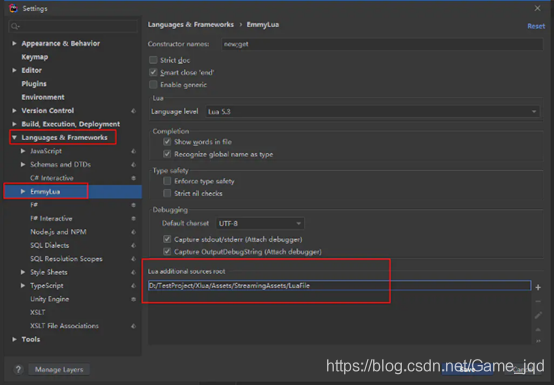
Task: Click Languages & Frameworks breadcrumb
Action: pos(191,25)
